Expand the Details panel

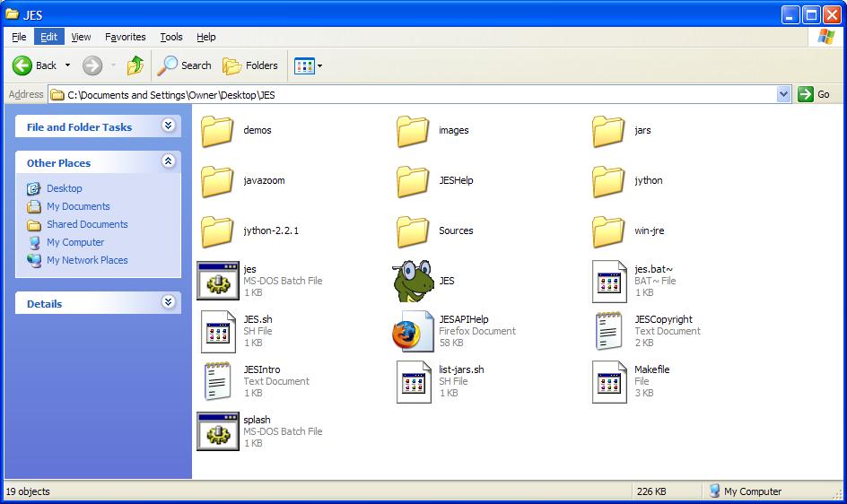click(x=168, y=303)
